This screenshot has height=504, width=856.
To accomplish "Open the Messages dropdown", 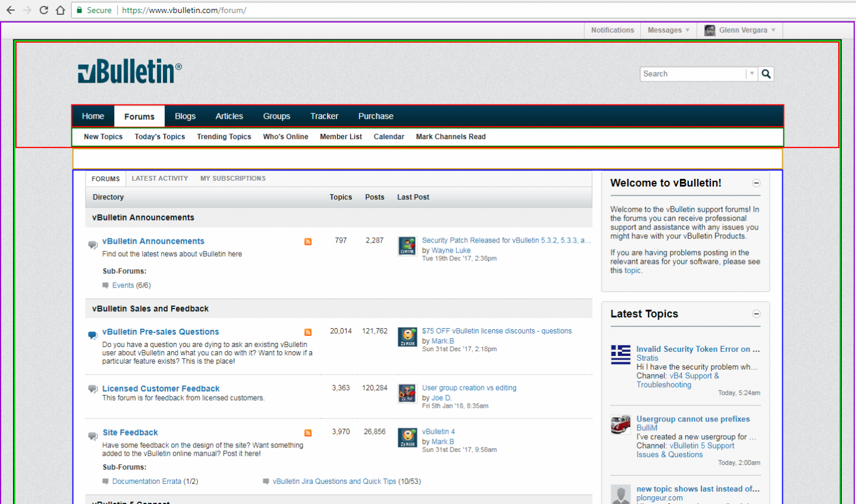I will 669,30.
